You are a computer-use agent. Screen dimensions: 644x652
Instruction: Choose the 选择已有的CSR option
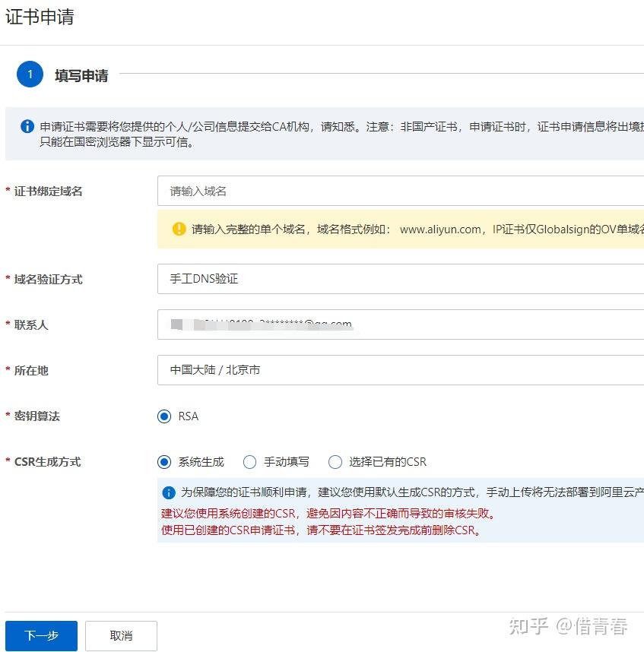335,461
